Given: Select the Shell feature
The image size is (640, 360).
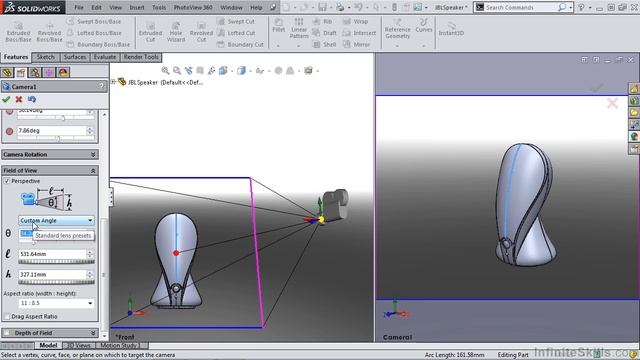Looking at the screenshot, I should click(x=324, y=44).
